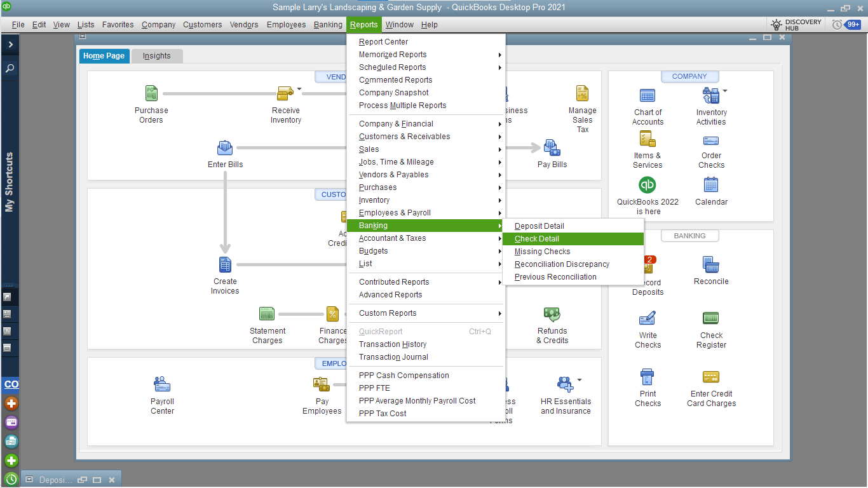
Task: Open Transaction History menu item
Action: tap(426, 344)
